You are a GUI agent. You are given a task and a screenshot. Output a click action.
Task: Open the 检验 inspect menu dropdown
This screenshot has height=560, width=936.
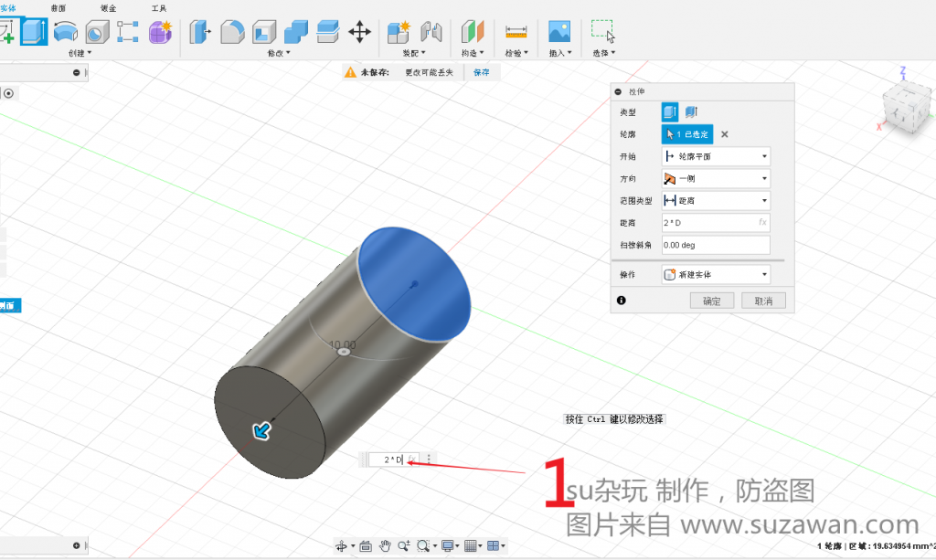[x=516, y=53]
